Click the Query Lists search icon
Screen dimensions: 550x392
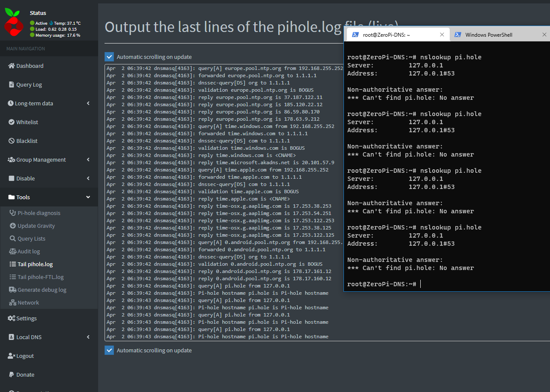tap(13, 238)
